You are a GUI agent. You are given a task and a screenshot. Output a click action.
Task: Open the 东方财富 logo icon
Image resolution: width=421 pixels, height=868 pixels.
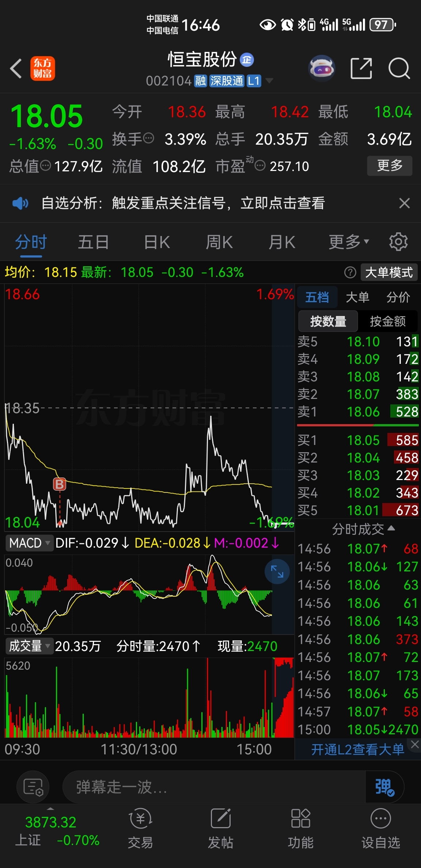42,68
